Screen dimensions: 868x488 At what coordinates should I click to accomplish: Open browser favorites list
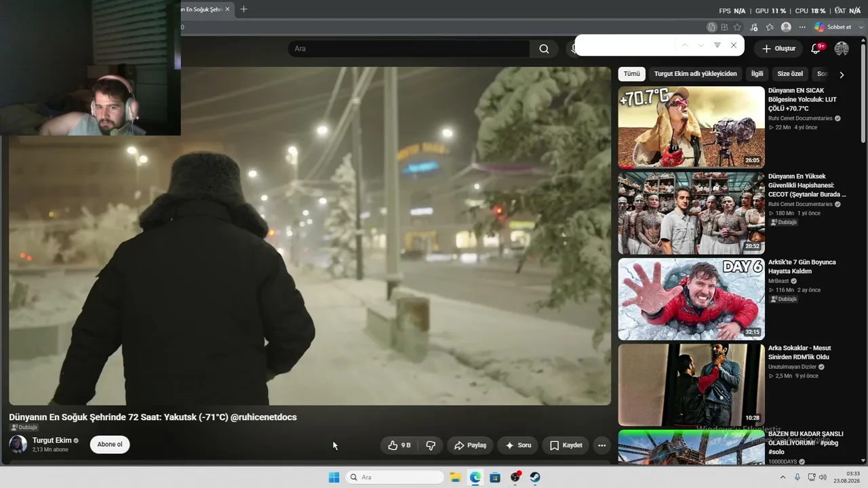coord(770,27)
